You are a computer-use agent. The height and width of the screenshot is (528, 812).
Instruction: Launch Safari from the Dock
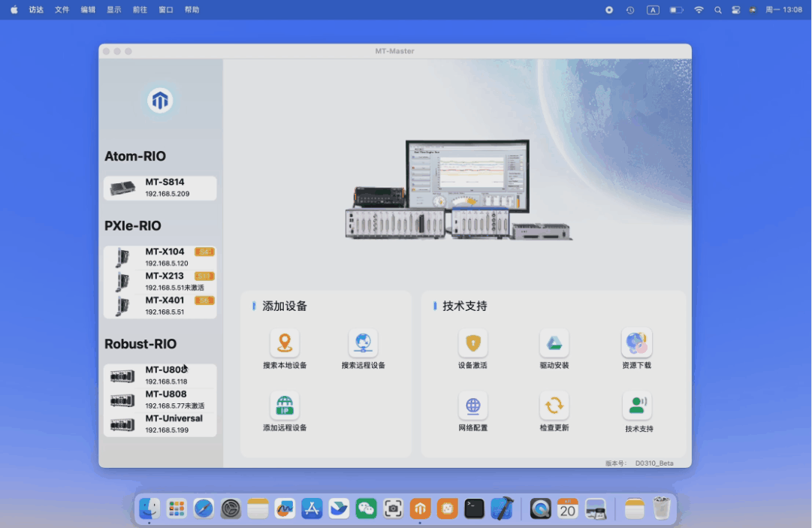tap(204, 508)
